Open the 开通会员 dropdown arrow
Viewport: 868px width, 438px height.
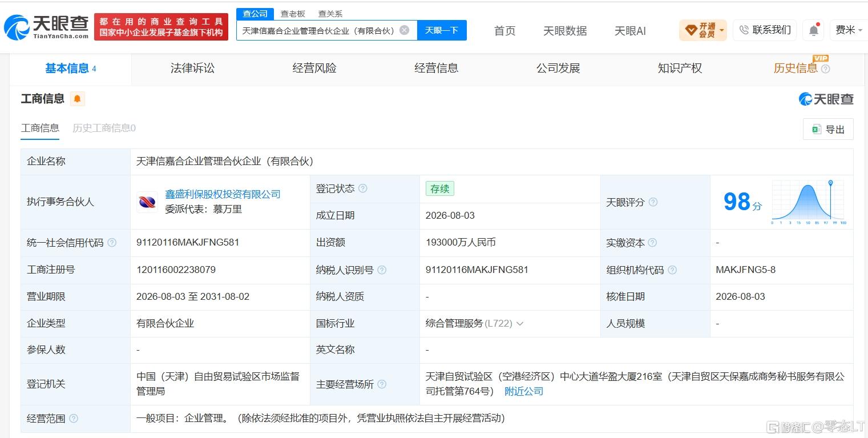pos(722,30)
